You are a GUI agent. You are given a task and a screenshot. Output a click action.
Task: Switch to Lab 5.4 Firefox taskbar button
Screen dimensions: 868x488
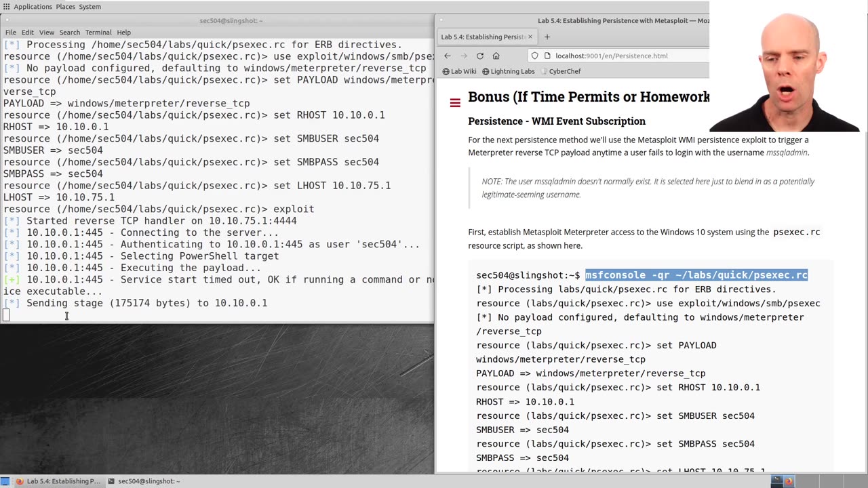point(58,481)
